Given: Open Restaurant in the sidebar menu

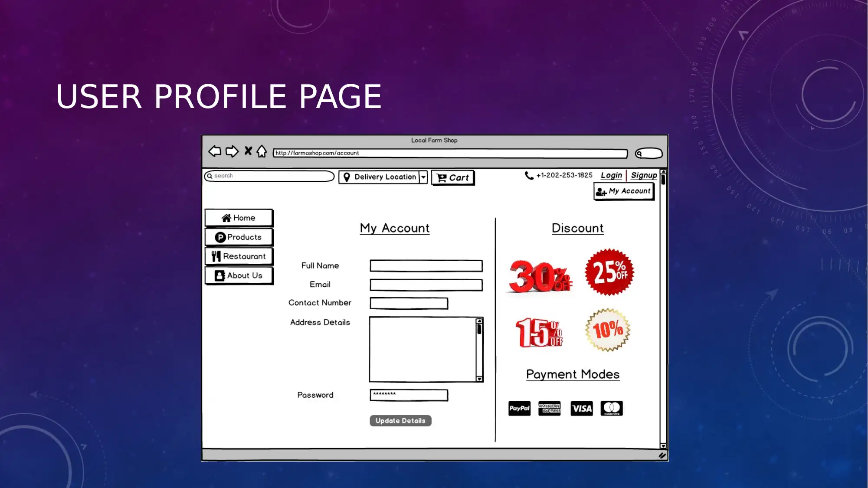Looking at the screenshot, I should coord(239,256).
